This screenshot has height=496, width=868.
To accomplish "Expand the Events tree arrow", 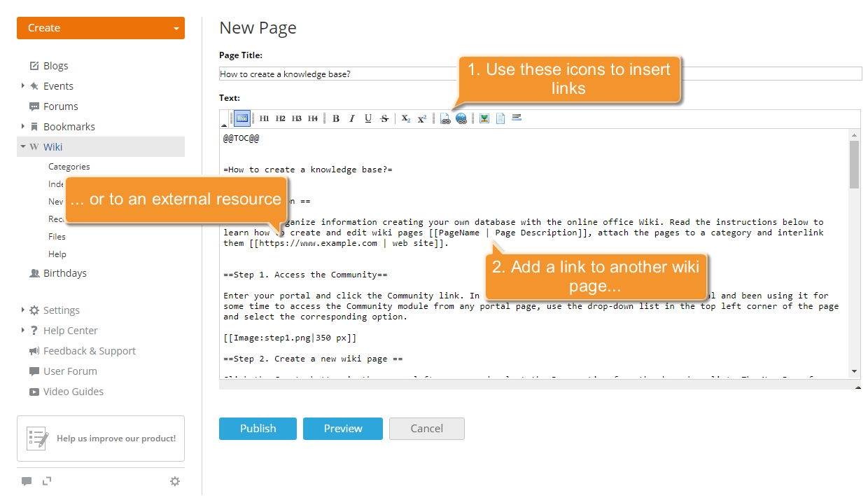I will [x=23, y=85].
